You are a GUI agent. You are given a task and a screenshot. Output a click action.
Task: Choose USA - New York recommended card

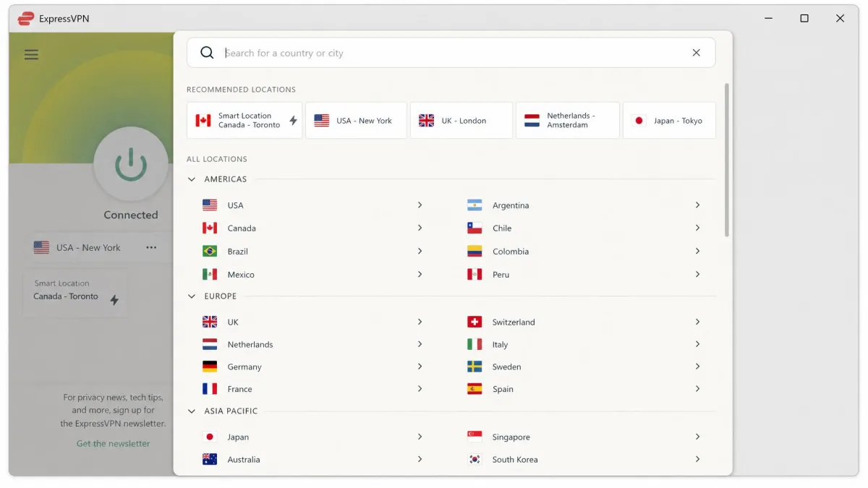(355, 120)
